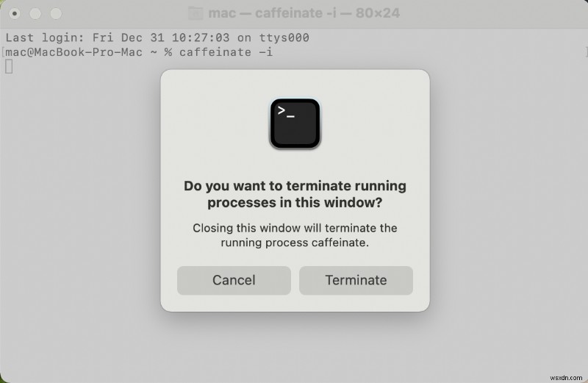Viewport: 588px width, 383px height.
Task: Close the Terminal window using first traffic light
Action: tap(14, 14)
